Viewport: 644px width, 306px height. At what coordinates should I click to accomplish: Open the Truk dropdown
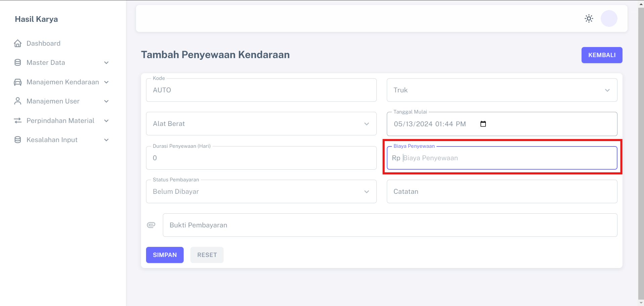(x=502, y=90)
